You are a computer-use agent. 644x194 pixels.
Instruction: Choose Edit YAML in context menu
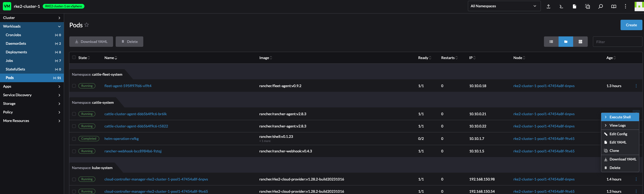tap(620, 142)
